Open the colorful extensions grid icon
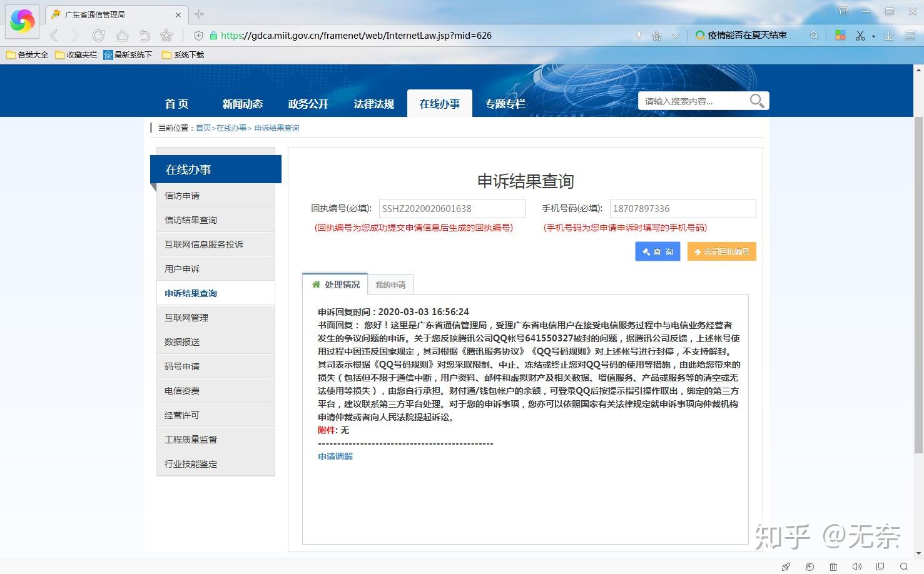Image resolution: width=924 pixels, height=574 pixels. tap(840, 36)
